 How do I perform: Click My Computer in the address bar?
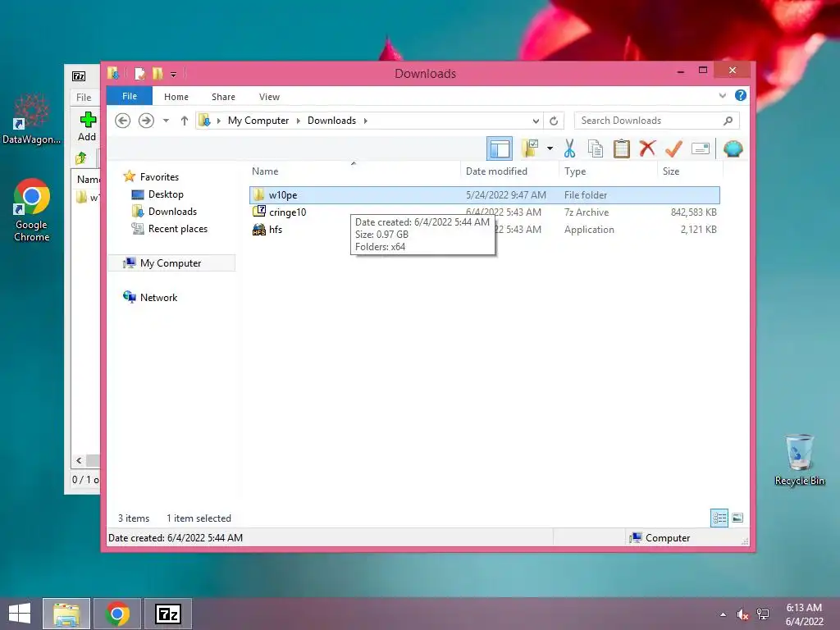tap(258, 121)
